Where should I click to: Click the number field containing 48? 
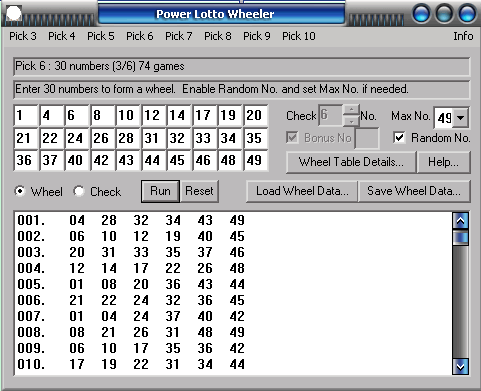click(x=230, y=160)
